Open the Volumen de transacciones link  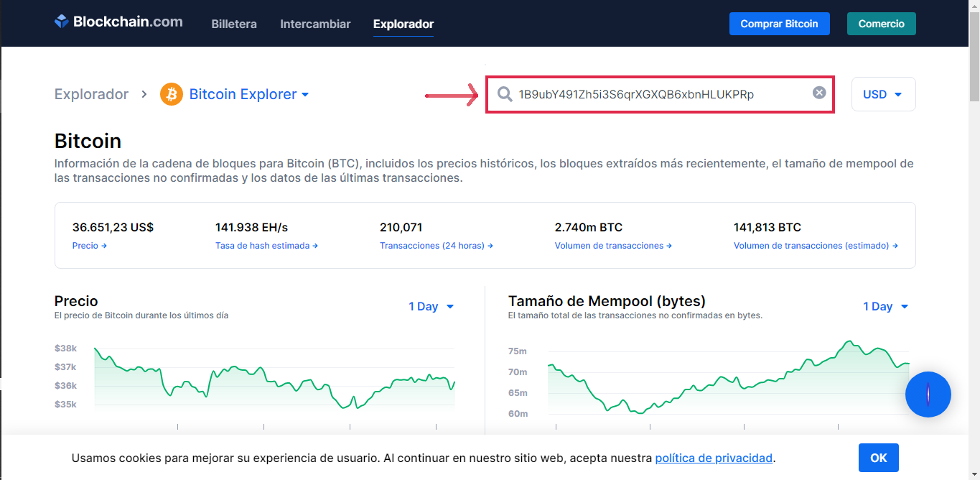[x=613, y=246]
